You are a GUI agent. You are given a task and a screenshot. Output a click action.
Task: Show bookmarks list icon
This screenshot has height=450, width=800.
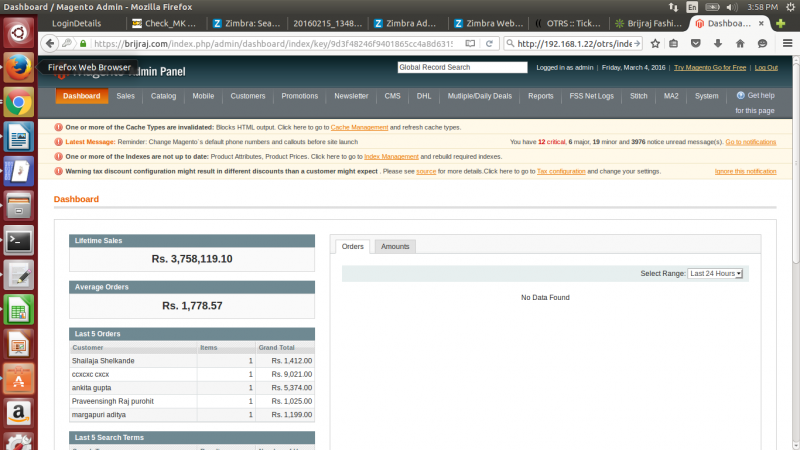673,44
